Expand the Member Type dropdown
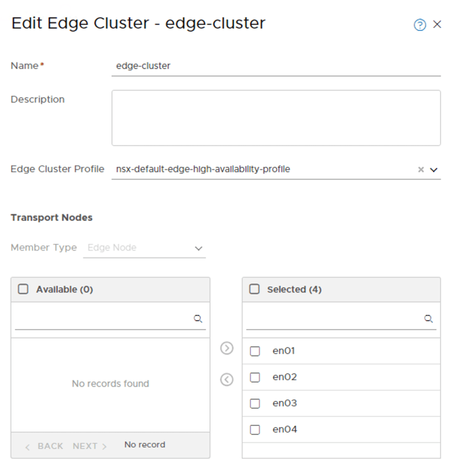The height and width of the screenshot is (476, 450). click(x=199, y=248)
